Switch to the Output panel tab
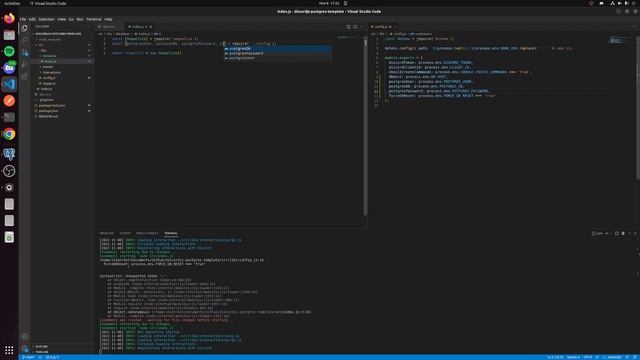Viewport: 640px width, 360px height. (x=125, y=233)
